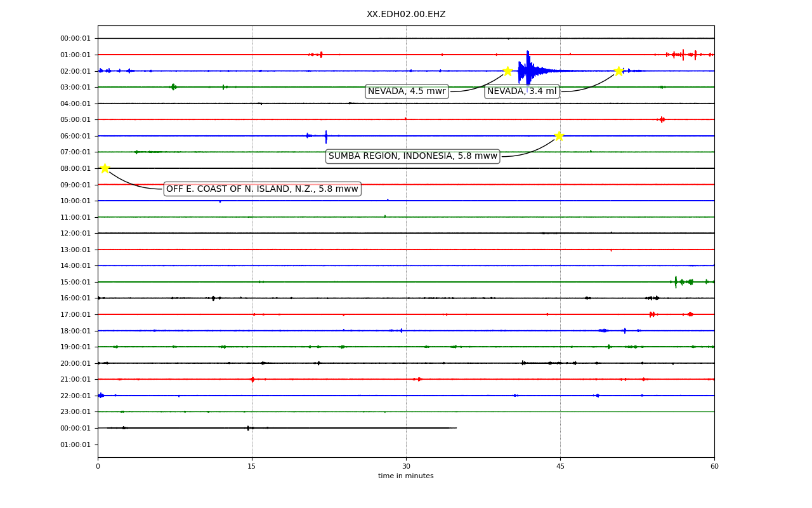Click the time in minutes axis label

pos(406,476)
